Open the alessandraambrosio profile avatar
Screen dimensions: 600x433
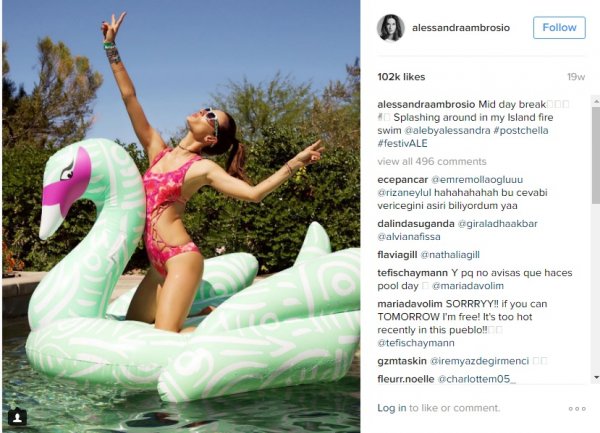[x=391, y=28]
